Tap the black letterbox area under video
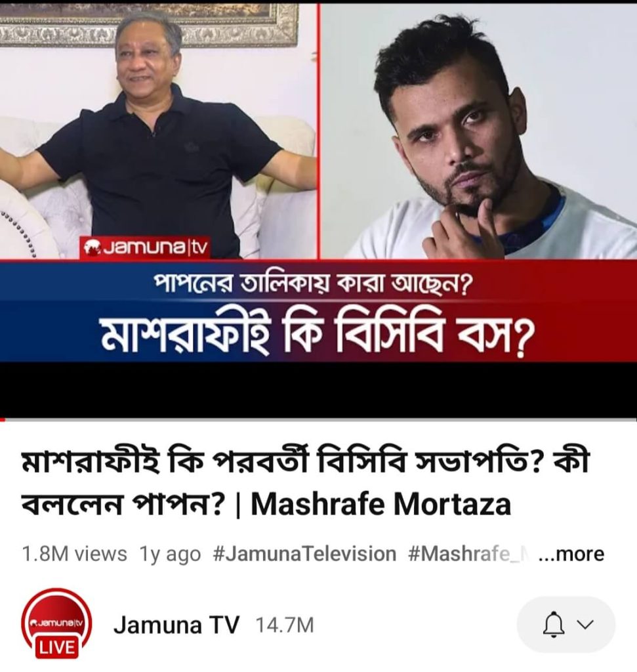This screenshot has height=672, width=637. pos(318,389)
